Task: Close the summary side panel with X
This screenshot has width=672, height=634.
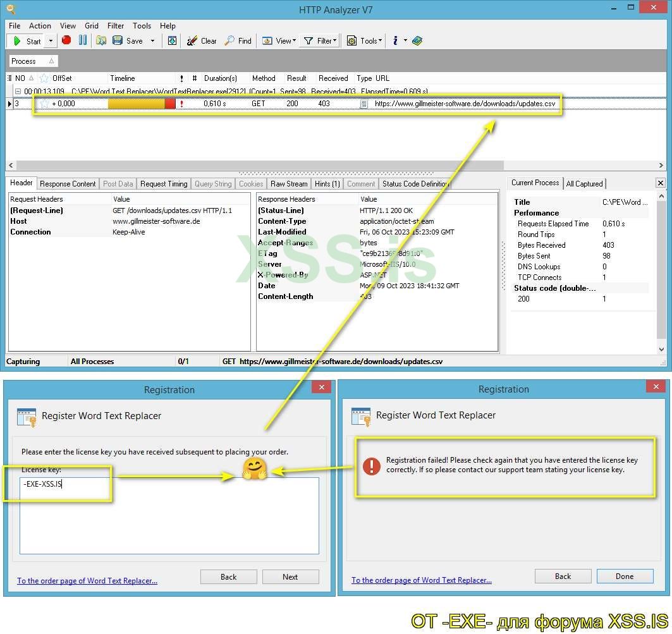Action: coord(661,183)
